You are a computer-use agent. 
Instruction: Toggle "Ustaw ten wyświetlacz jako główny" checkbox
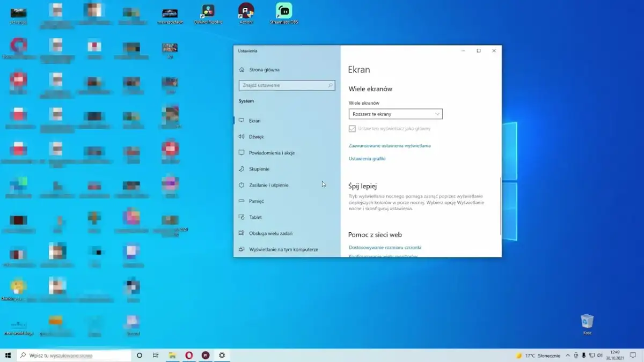[x=352, y=129]
